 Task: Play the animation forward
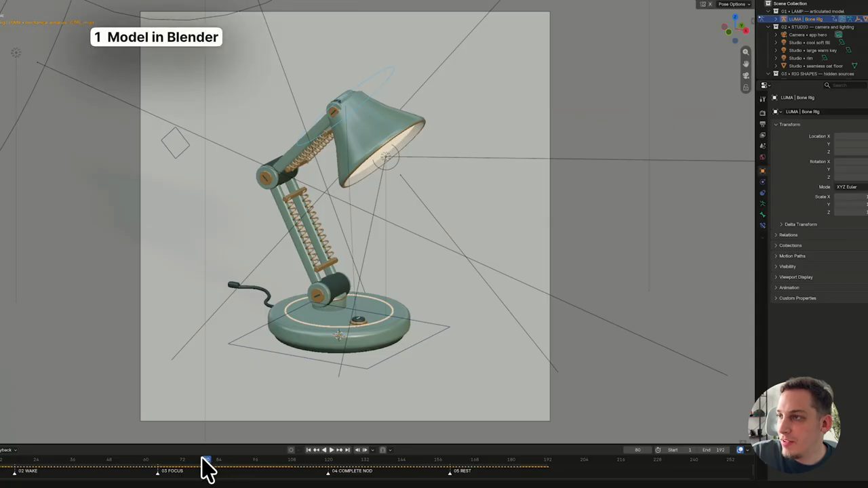point(332,450)
